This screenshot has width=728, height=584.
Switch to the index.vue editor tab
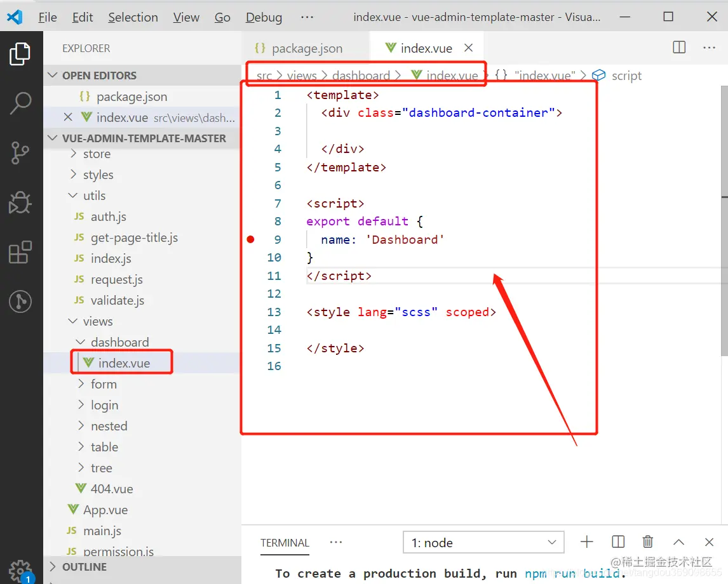(426, 48)
